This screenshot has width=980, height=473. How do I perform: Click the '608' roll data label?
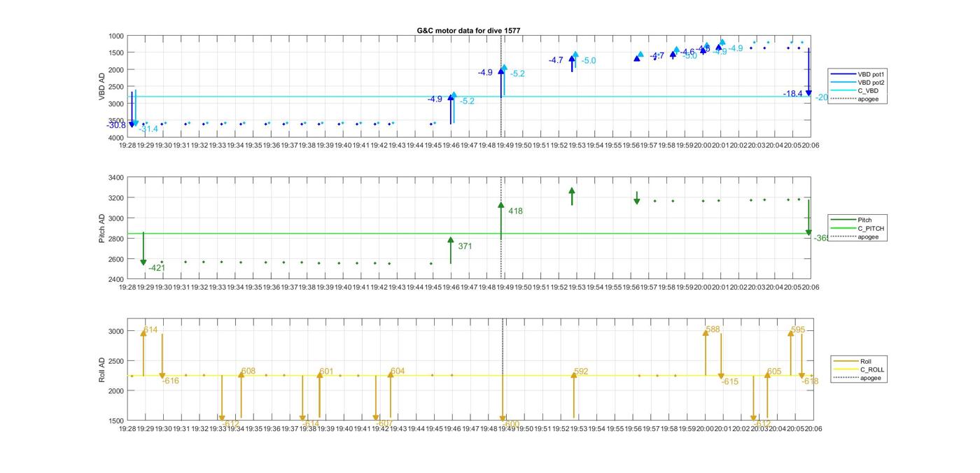point(248,371)
